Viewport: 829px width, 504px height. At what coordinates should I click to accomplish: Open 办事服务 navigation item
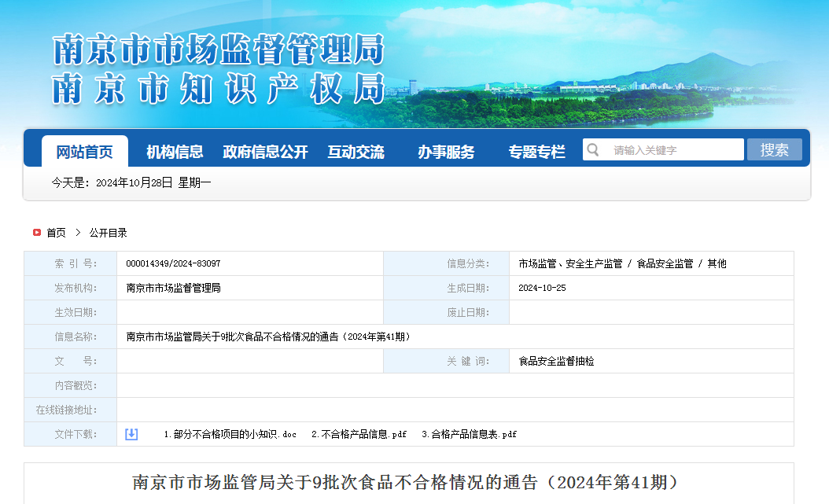click(x=446, y=152)
